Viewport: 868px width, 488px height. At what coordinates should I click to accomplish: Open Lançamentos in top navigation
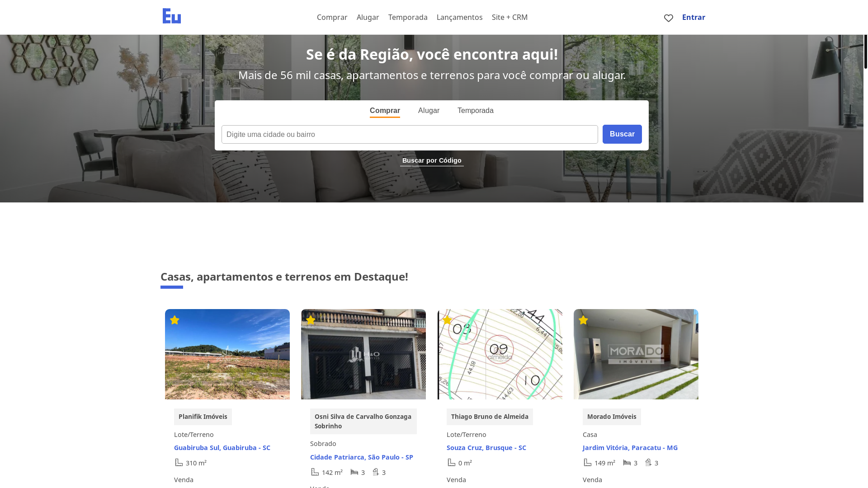[x=460, y=17]
